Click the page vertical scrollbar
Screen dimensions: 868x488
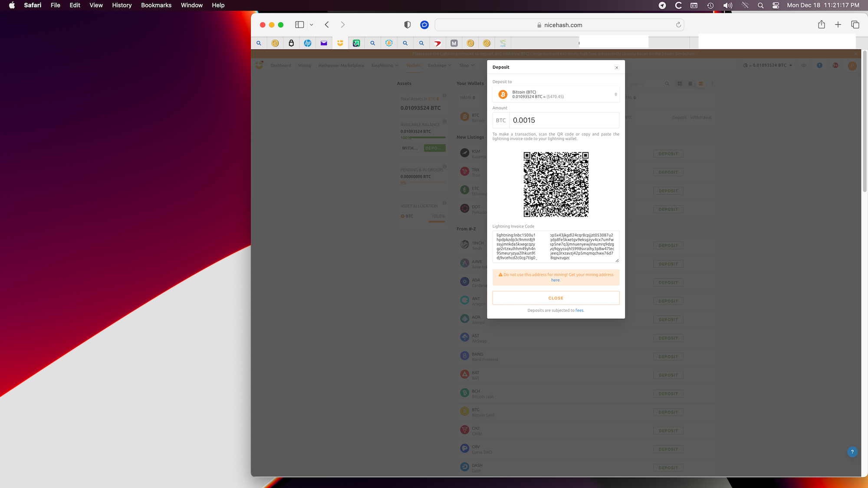pyautogui.click(x=864, y=121)
